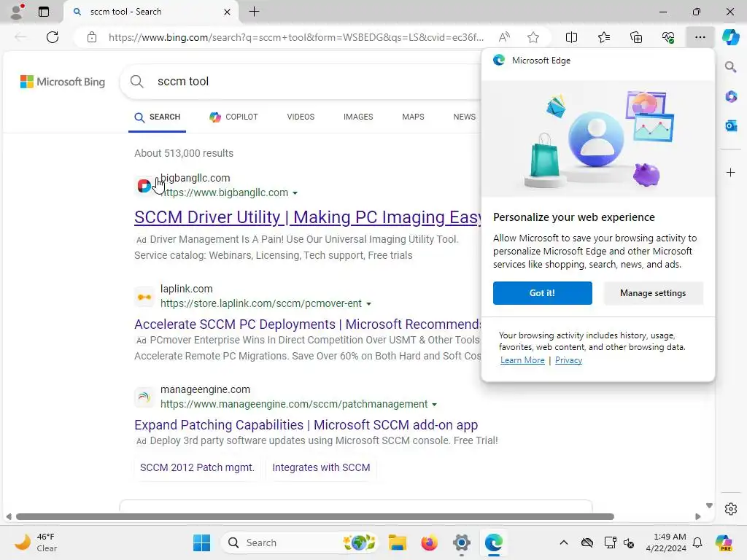The image size is (747, 560).
Task: Close the sccm tool - Search tab
Action: 228,12
